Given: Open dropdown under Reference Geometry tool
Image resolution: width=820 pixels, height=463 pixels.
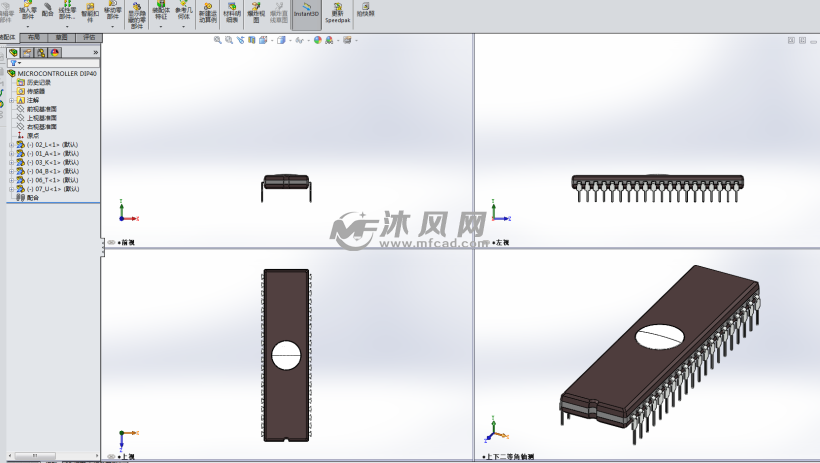Looking at the screenshot, I should [184, 26].
